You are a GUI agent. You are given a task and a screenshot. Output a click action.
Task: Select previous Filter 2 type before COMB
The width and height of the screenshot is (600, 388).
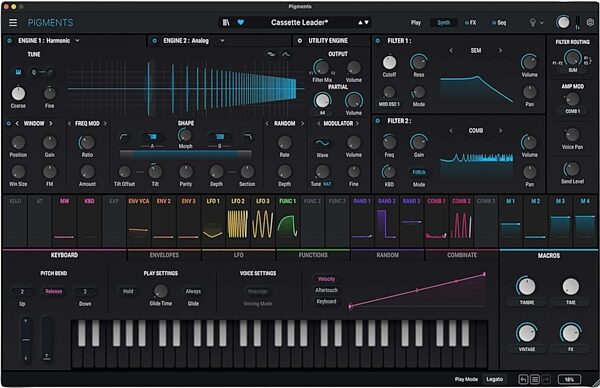click(x=451, y=130)
